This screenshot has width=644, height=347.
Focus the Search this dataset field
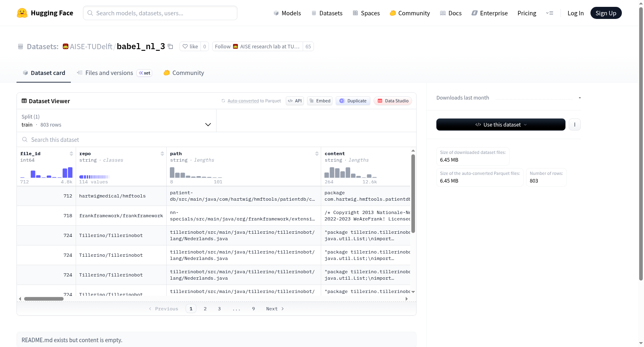[217, 139]
